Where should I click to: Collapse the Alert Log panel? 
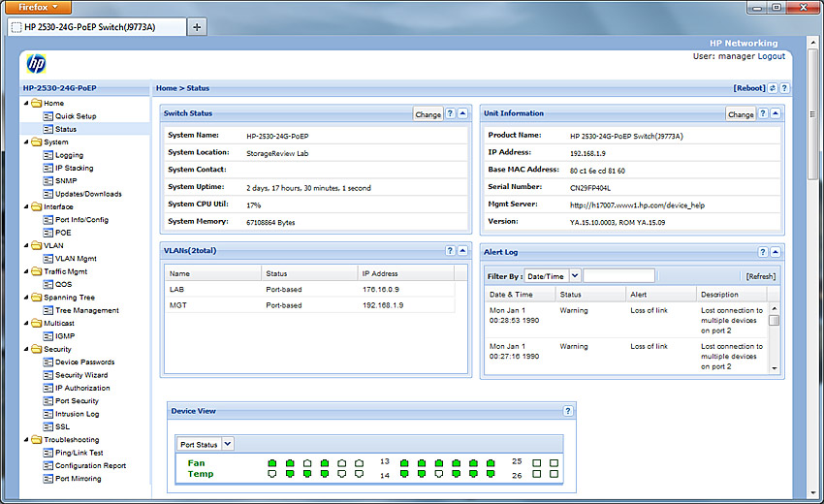776,252
